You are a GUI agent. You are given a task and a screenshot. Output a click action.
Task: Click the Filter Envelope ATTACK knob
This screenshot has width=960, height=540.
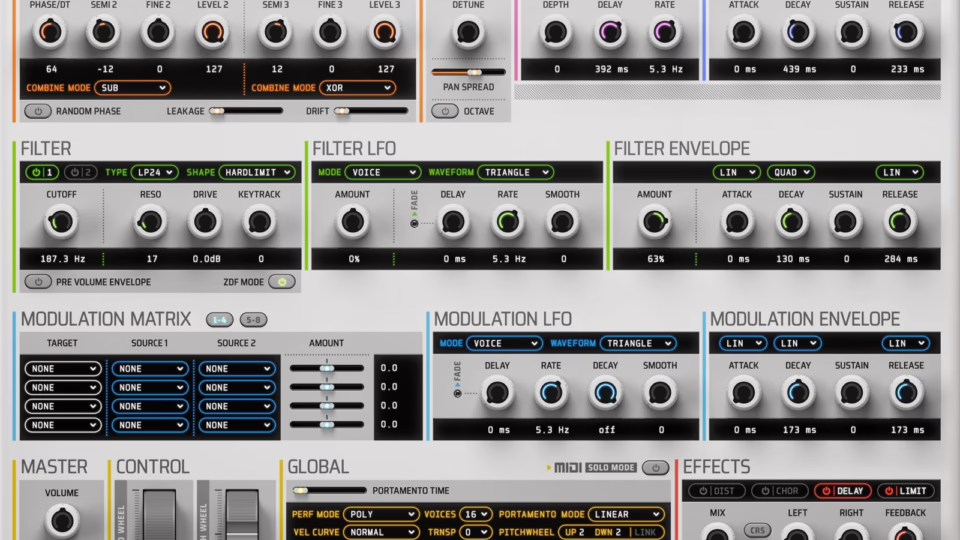(737, 222)
